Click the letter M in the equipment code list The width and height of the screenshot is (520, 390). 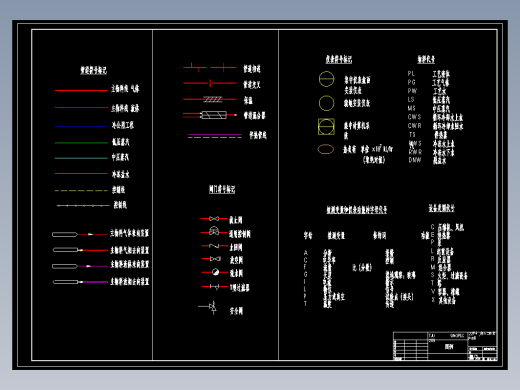[433, 267]
